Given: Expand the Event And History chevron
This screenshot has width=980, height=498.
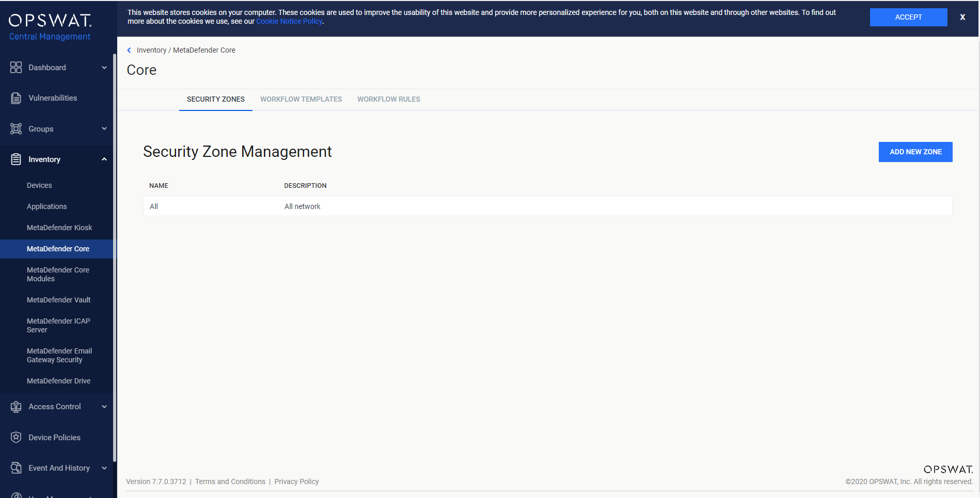Looking at the screenshot, I should (x=104, y=468).
